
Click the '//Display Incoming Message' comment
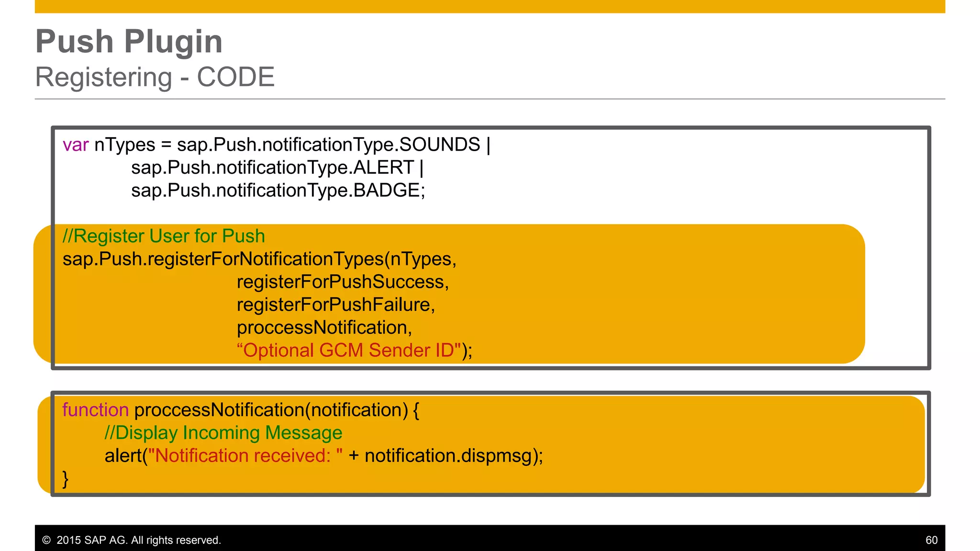coord(223,433)
